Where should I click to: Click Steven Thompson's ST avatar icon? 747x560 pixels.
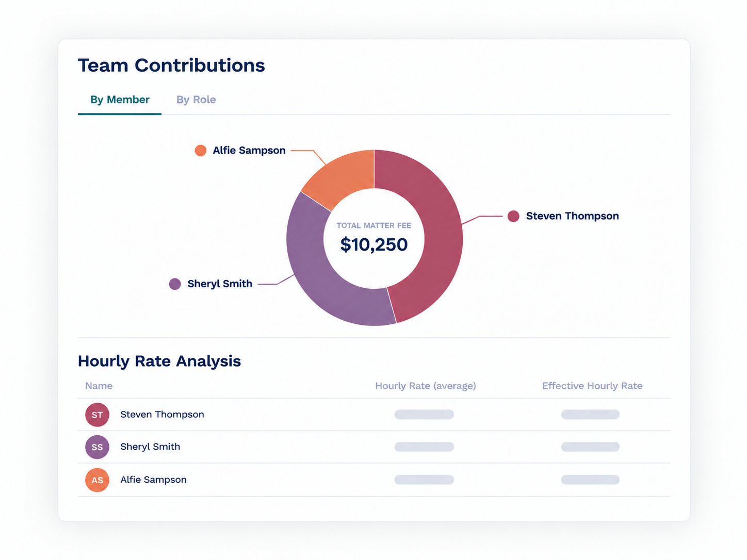[x=97, y=415]
